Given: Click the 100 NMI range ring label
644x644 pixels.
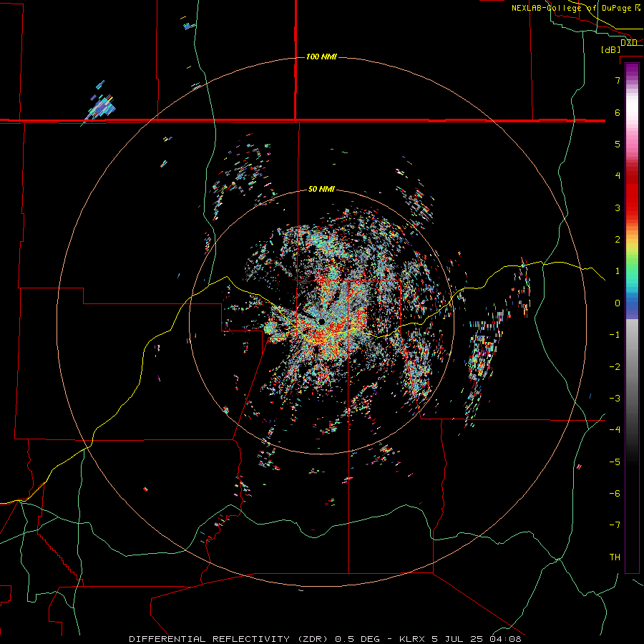Looking at the screenshot, I should [x=321, y=57].
